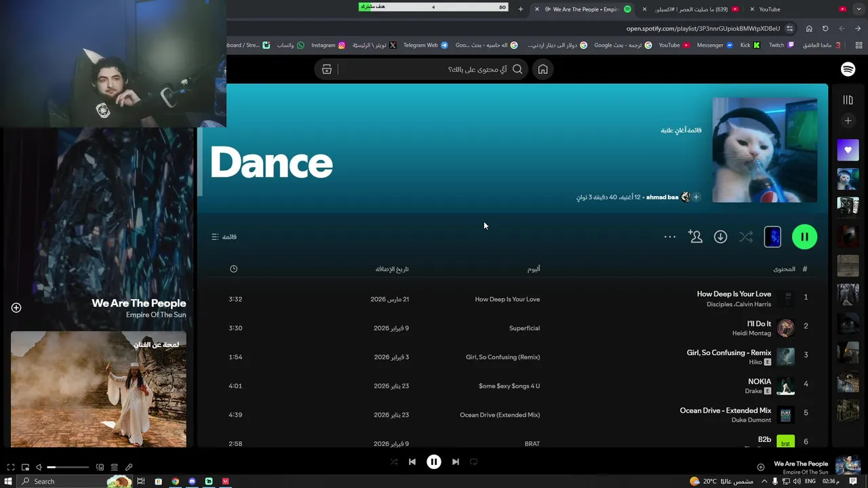
Task: Open the Instagram bookmark
Action: point(328,45)
